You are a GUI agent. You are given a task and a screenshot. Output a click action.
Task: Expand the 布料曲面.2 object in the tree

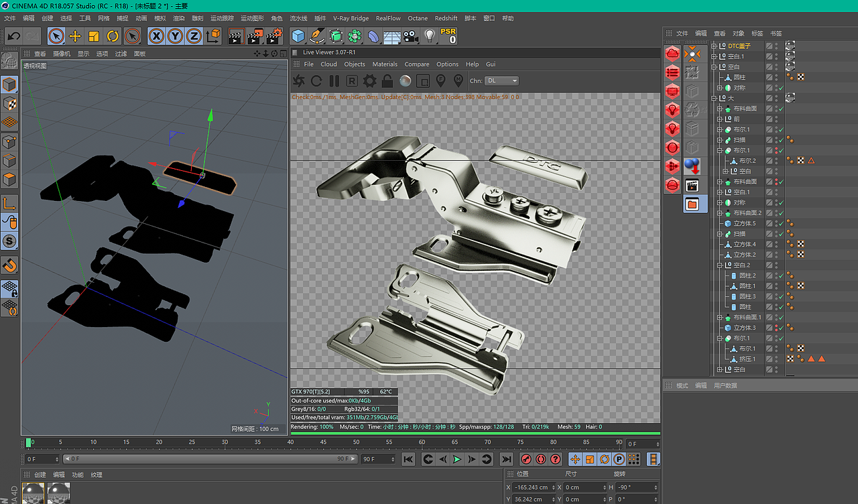(720, 213)
